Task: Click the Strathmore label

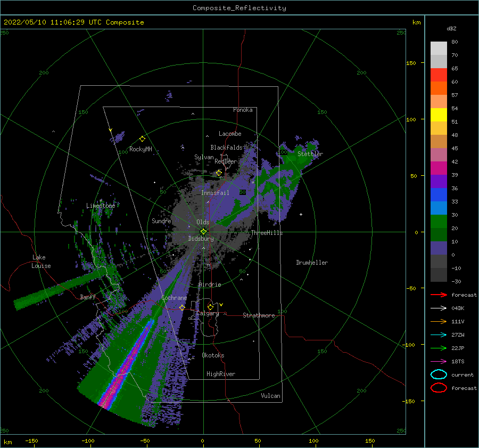Action: [x=259, y=315]
